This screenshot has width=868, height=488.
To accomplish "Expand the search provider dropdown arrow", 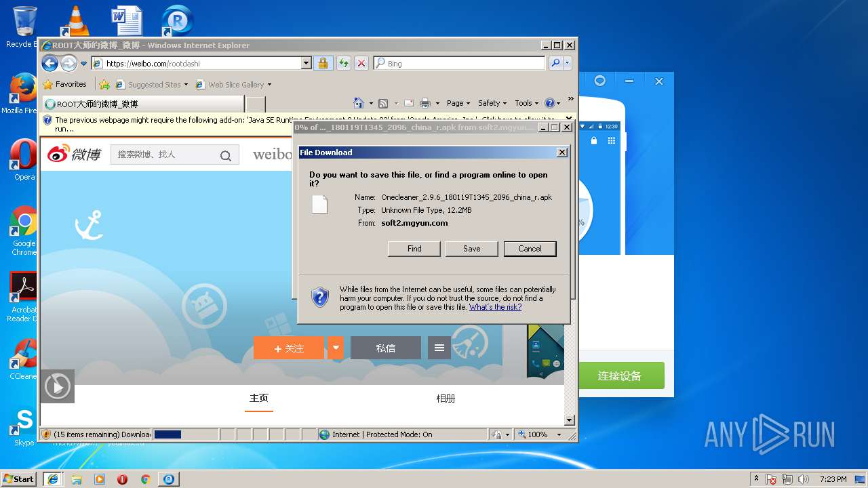I will tap(567, 63).
